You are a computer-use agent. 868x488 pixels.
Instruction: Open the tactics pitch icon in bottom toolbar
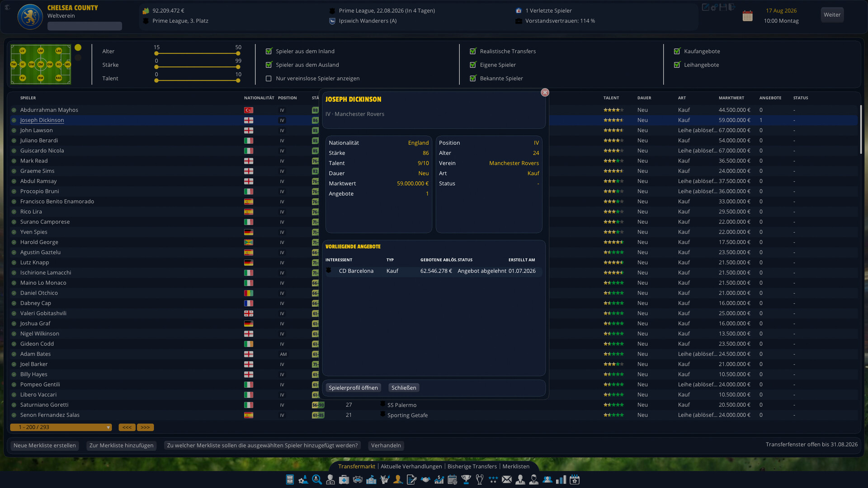click(x=290, y=479)
